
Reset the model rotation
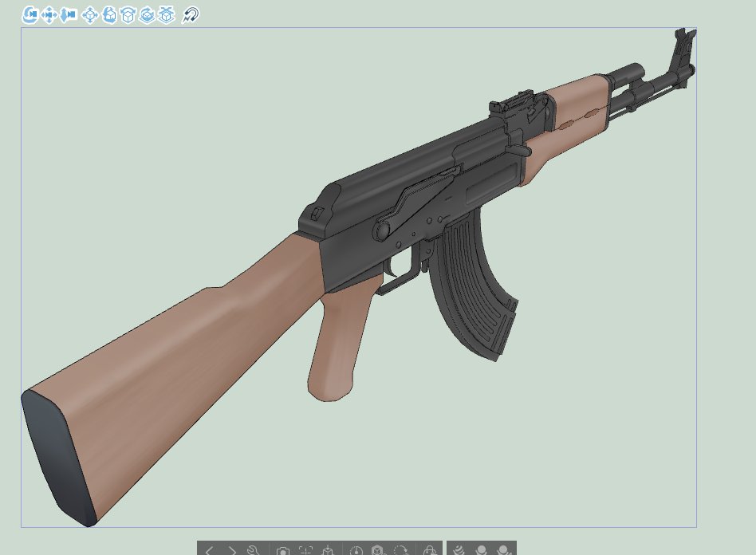(400, 550)
